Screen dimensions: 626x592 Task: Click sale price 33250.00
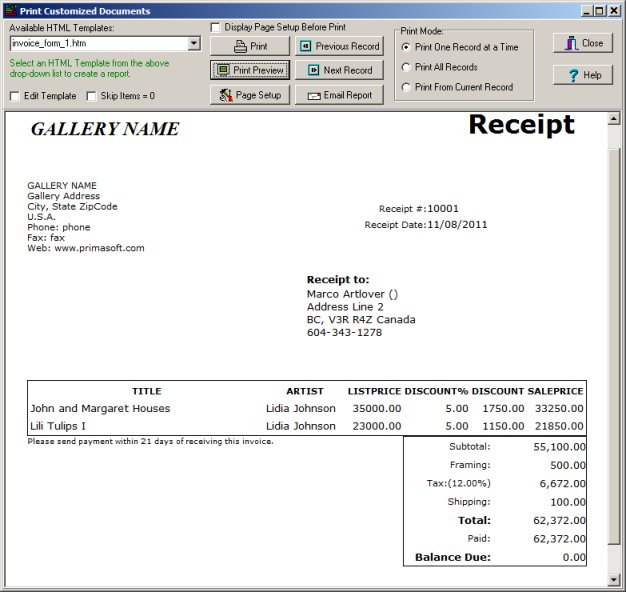559,408
